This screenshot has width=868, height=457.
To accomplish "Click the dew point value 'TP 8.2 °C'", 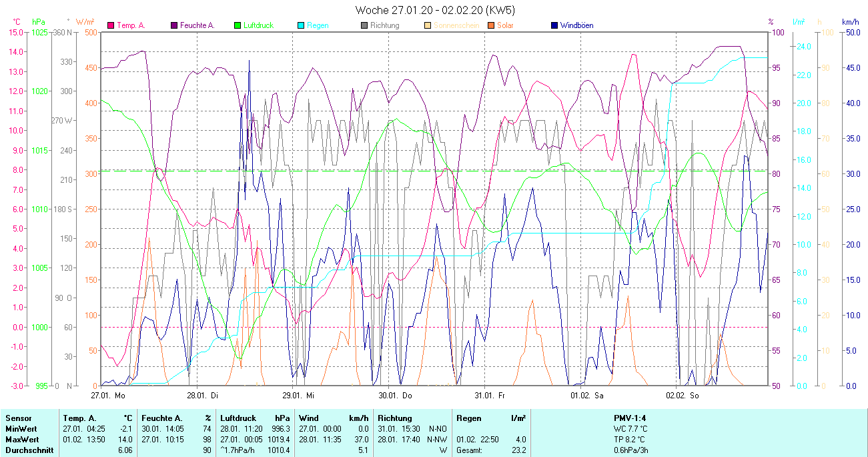I will tap(630, 440).
